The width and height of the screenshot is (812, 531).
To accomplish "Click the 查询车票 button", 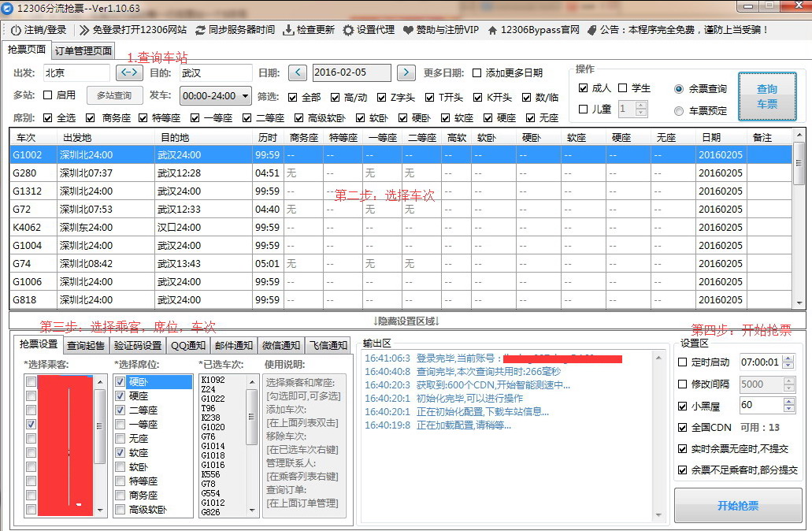I will click(x=767, y=96).
